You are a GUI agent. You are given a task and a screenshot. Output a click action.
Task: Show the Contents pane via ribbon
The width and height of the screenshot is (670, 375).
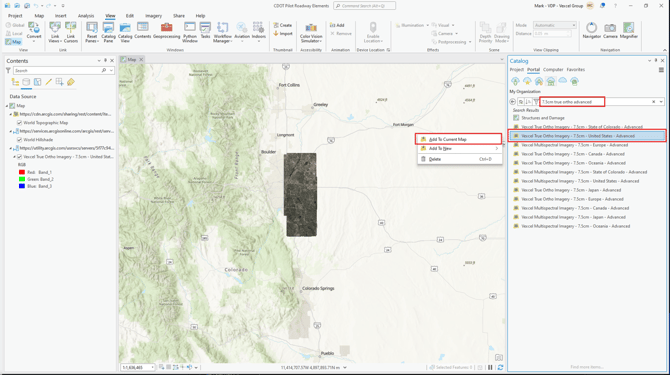[x=143, y=31]
